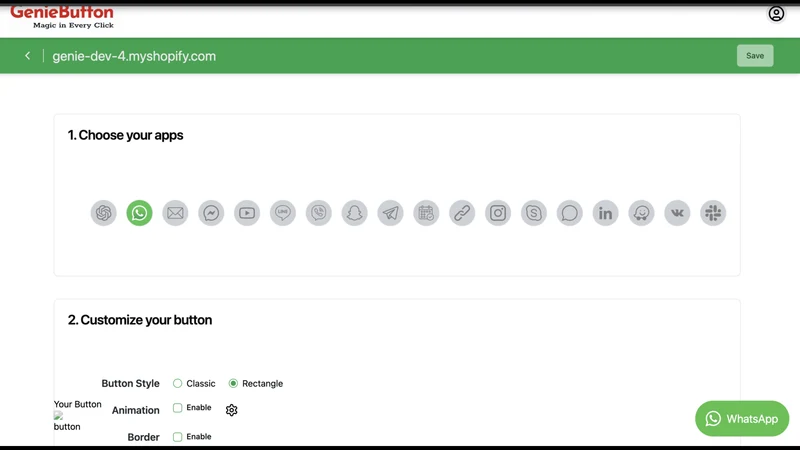Click genie-dev-4.myshopify.com store name
Image resolution: width=800 pixels, height=450 pixels.
pyautogui.click(x=134, y=56)
